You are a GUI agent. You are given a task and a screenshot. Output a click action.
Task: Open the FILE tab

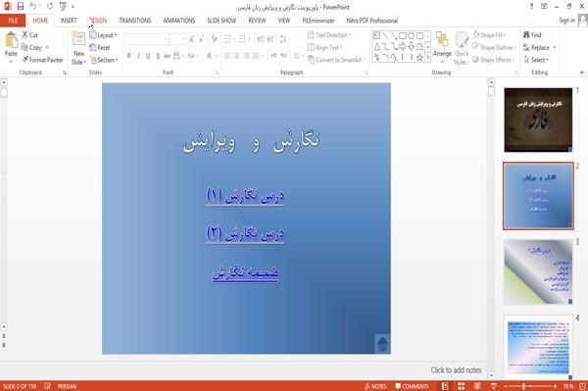[13, 21]
